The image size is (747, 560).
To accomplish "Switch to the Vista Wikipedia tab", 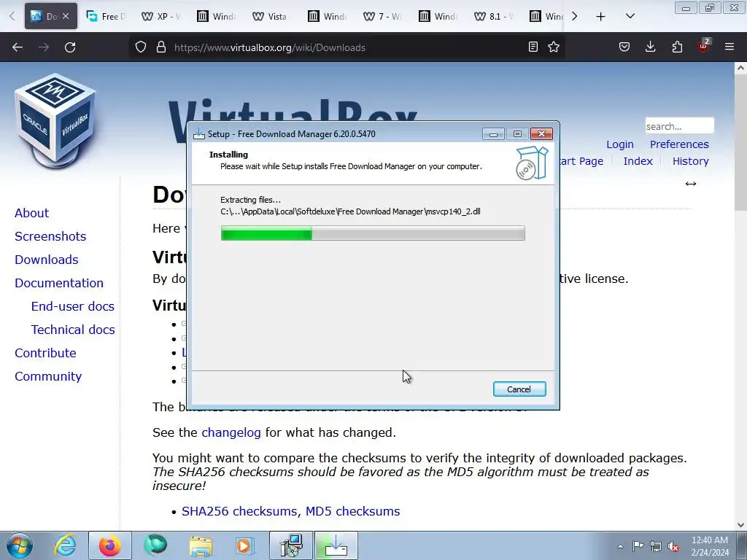I will click(273, 16).
